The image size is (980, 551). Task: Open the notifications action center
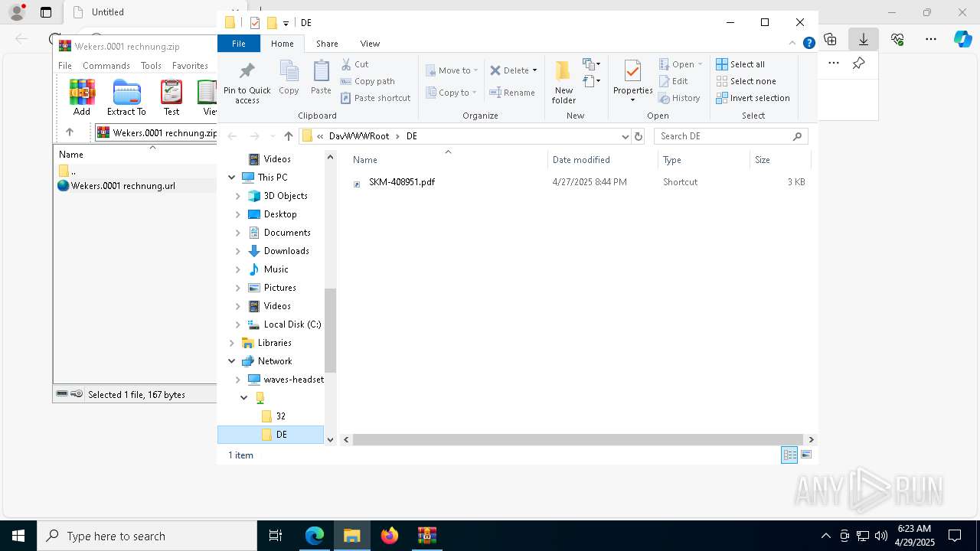(x=955, y=536)
